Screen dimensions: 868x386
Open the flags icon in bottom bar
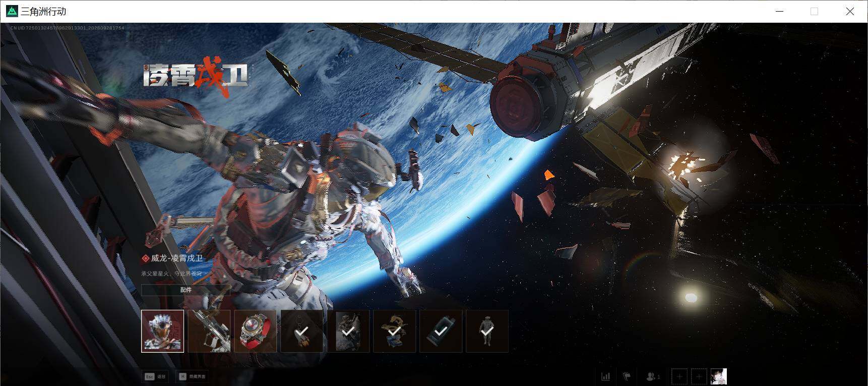click(x=627, y=376)
